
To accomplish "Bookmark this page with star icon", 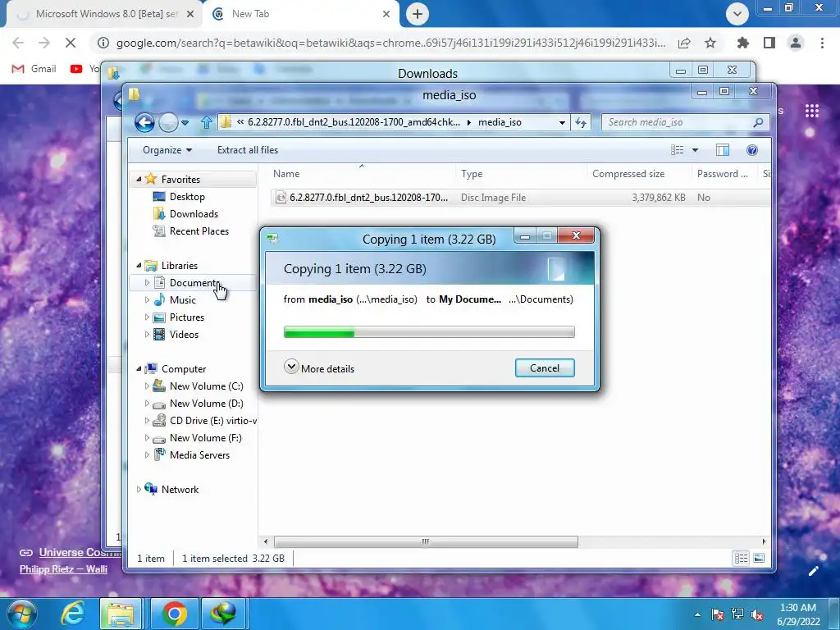I will tap(710, 43).
